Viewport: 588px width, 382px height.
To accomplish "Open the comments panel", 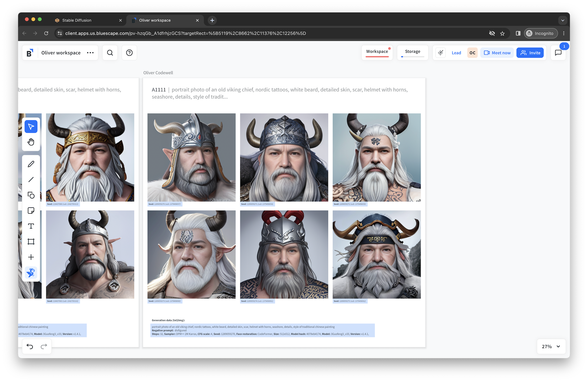I will click(x=558, y=53).
